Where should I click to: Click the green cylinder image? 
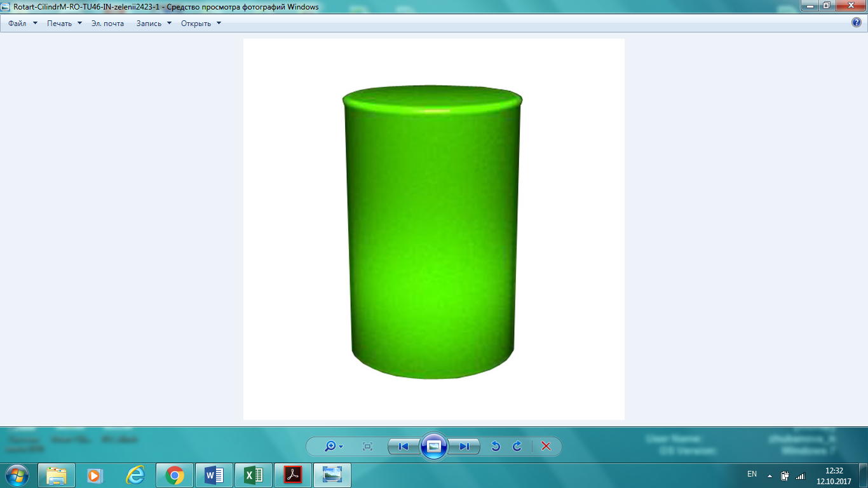433,232
